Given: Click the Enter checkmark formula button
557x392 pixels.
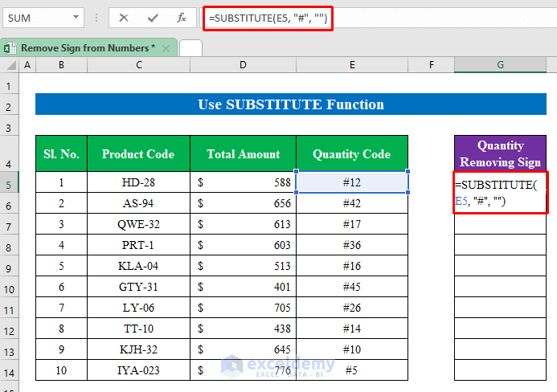Looking at the screenshot, I should coord(153,18).
